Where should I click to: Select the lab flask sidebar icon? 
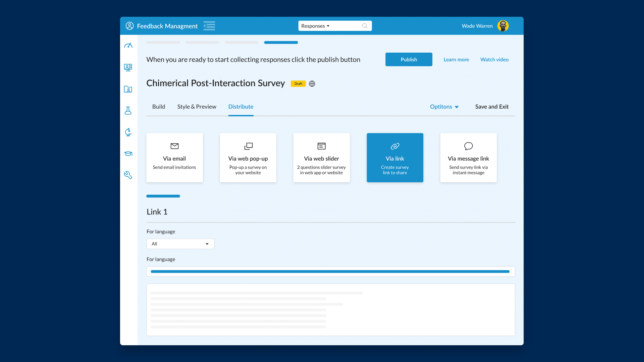click(x=128, y=111)
